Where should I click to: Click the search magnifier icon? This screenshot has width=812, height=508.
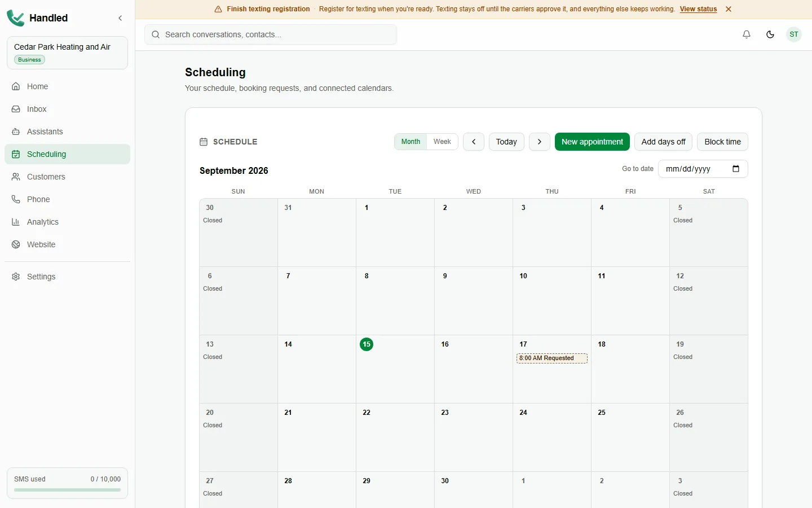pyautogui.click(x=156, y=34)
